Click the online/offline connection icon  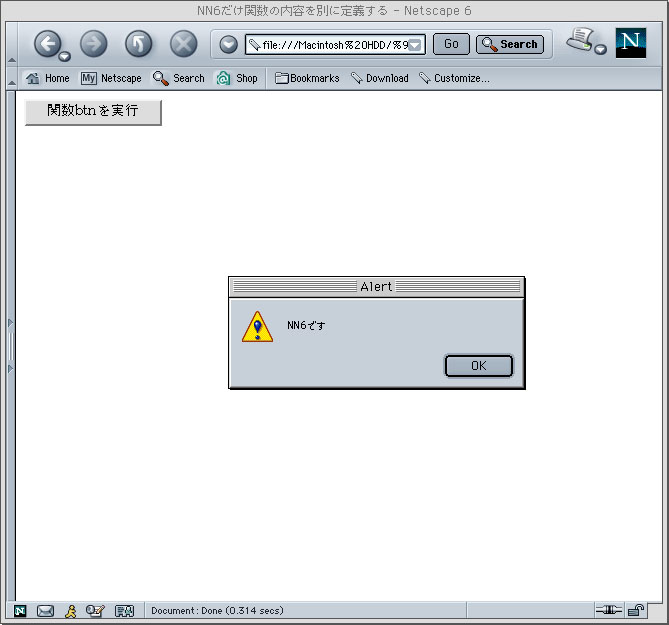pyautogui.click(x=609, y=610)
